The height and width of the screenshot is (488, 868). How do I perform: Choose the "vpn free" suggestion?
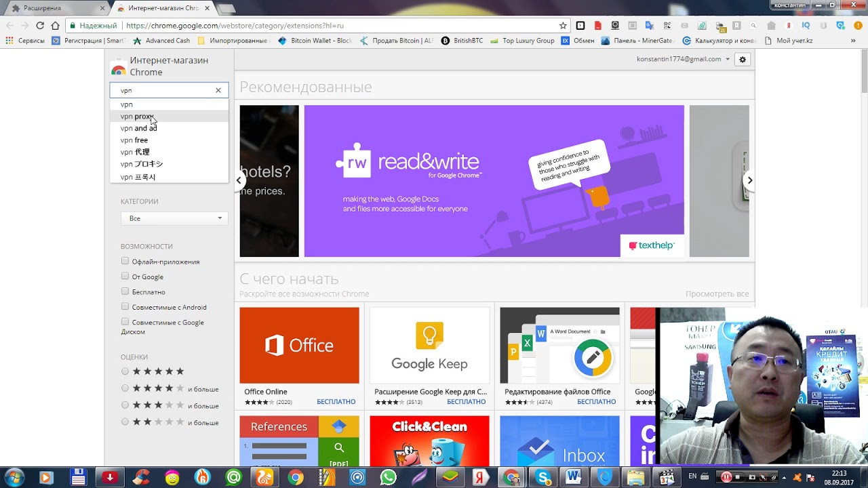tap(170, 140)
